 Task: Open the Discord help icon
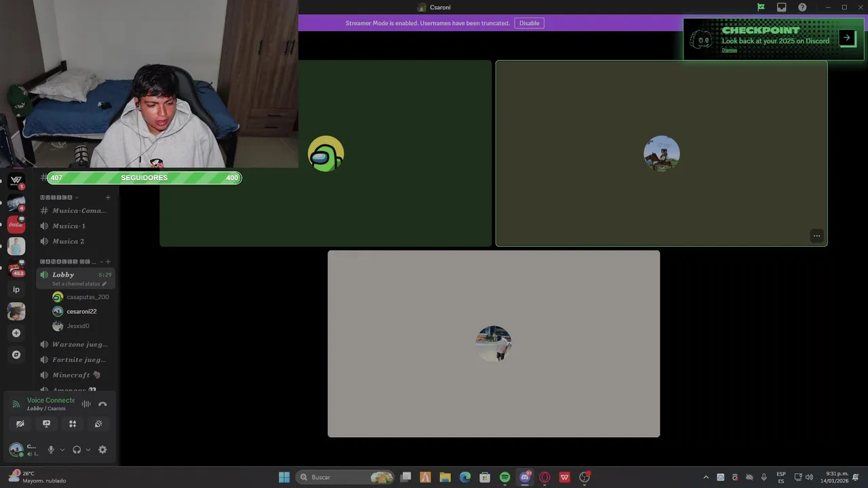click(802, 7)
